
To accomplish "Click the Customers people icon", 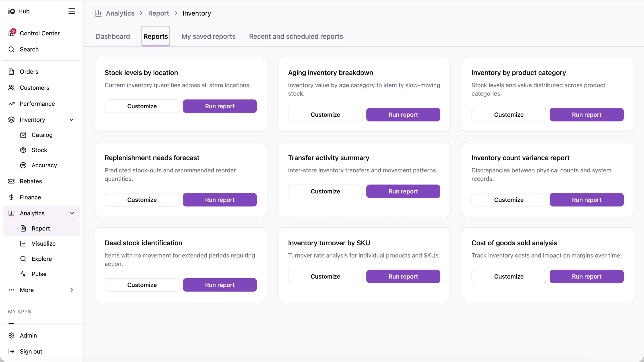I will tap(11, 88).
